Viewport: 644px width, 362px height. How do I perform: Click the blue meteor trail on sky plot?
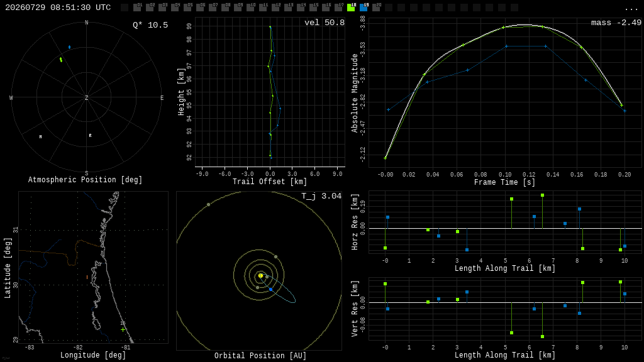point(69,47)
